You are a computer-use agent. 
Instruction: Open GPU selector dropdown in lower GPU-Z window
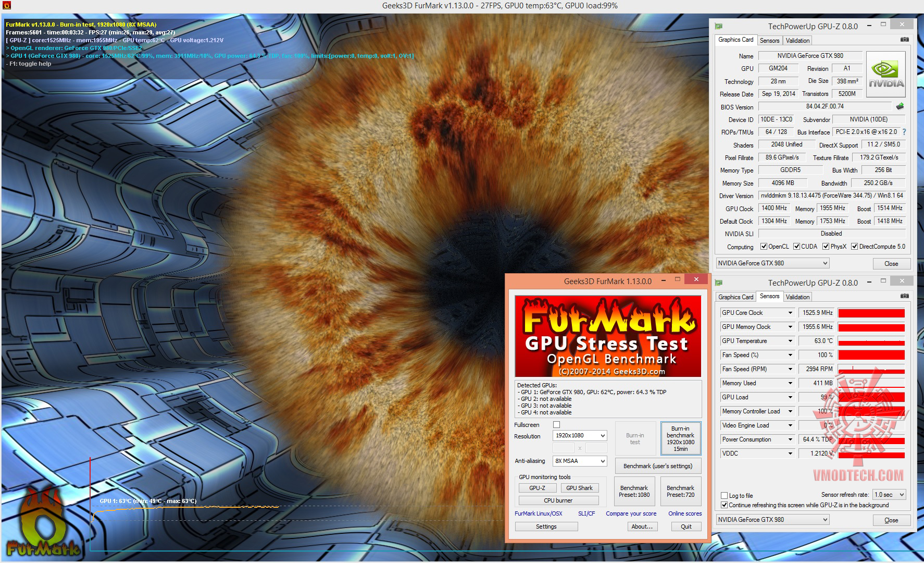point(772,520)
